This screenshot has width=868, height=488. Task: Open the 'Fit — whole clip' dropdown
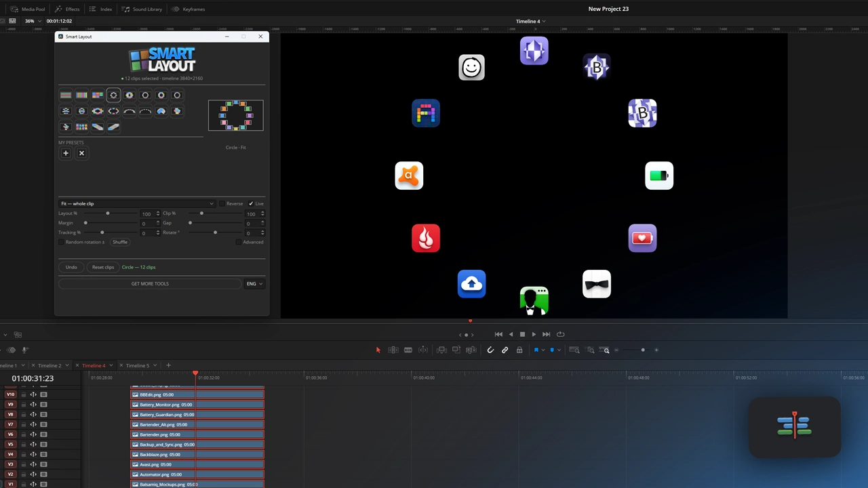(x=137, y=203)
